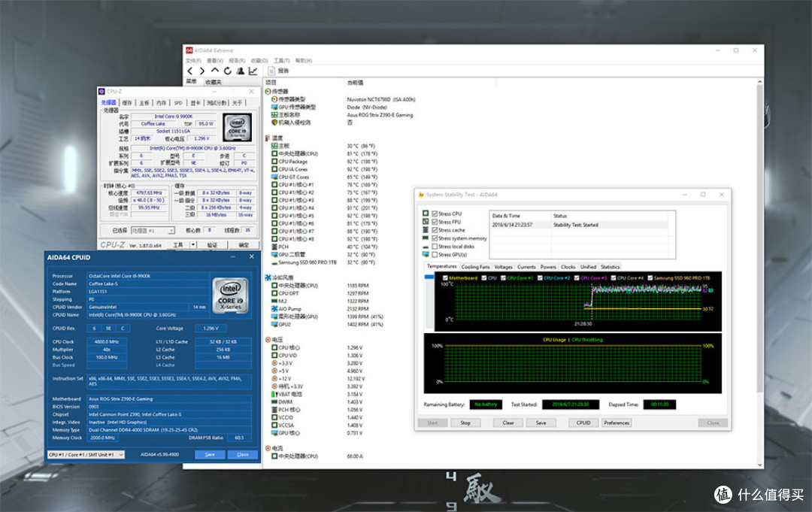Toggle Samsung SSD 960 PRO graph checkbox
The image size is (812, 512).
click(x=650, y=278)
